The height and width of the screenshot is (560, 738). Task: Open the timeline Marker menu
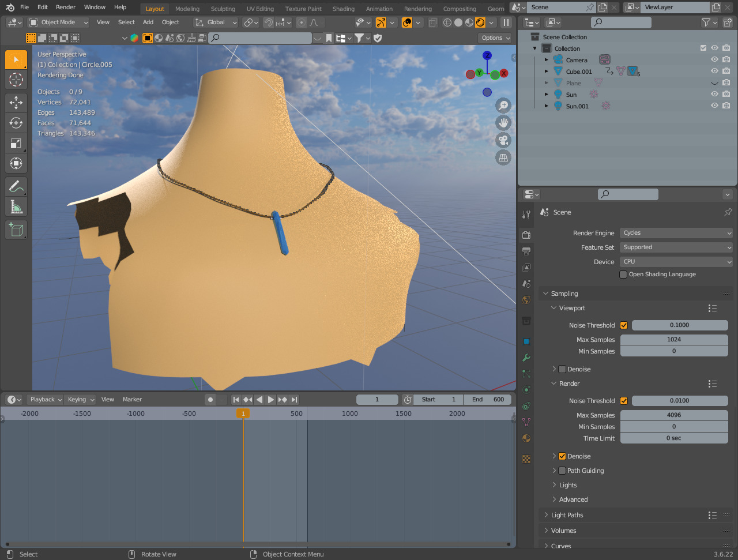(x=132, y=400)
